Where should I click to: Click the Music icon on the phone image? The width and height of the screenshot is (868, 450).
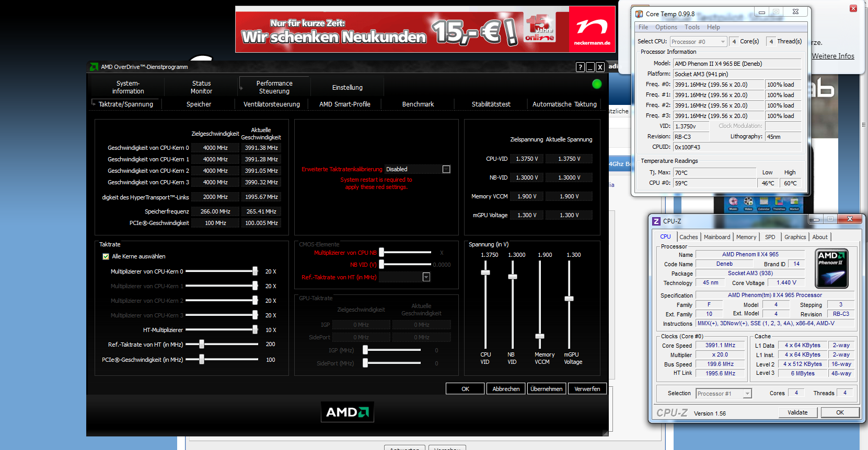[733, 202]
